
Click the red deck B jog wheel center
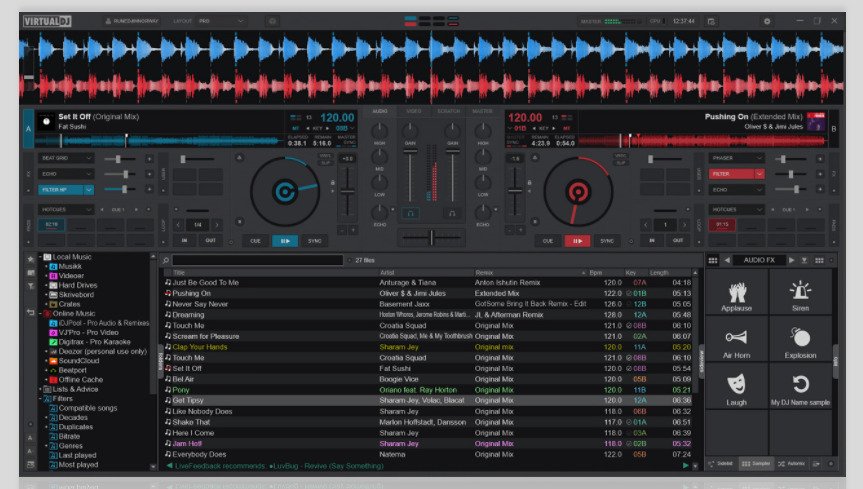point(577,192)
